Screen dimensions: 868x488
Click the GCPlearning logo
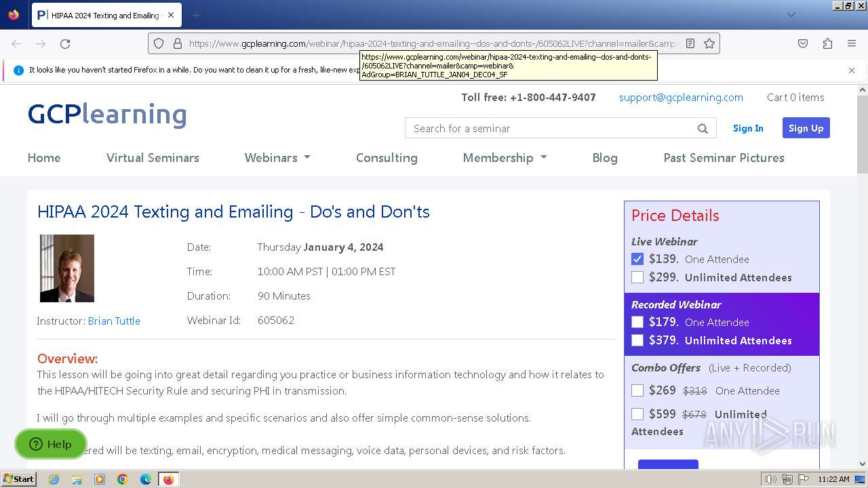pos(107,115)
